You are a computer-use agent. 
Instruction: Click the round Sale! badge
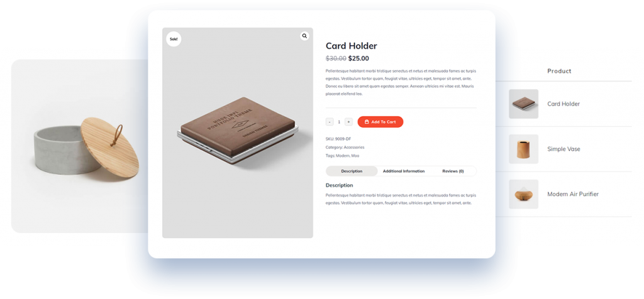(174, 39)
